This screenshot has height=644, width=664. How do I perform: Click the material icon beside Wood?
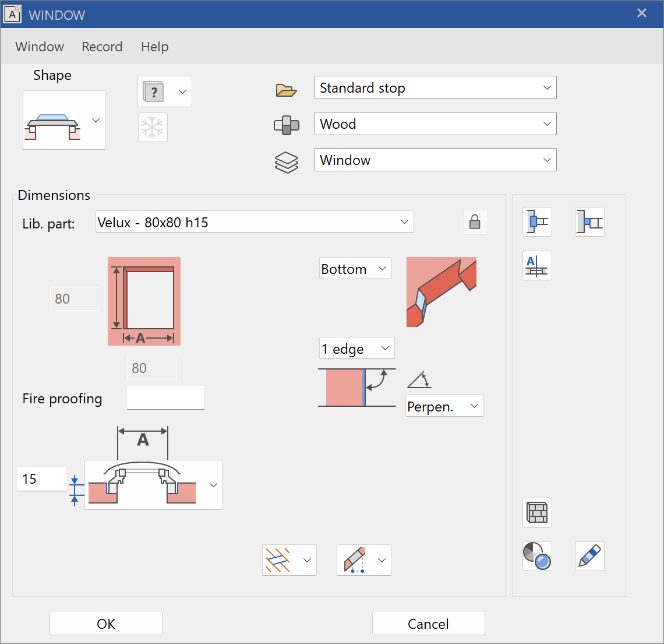click(286, 125)
